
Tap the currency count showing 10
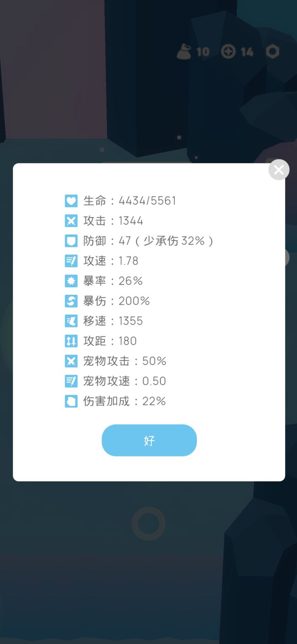click(x=204, y=51)
